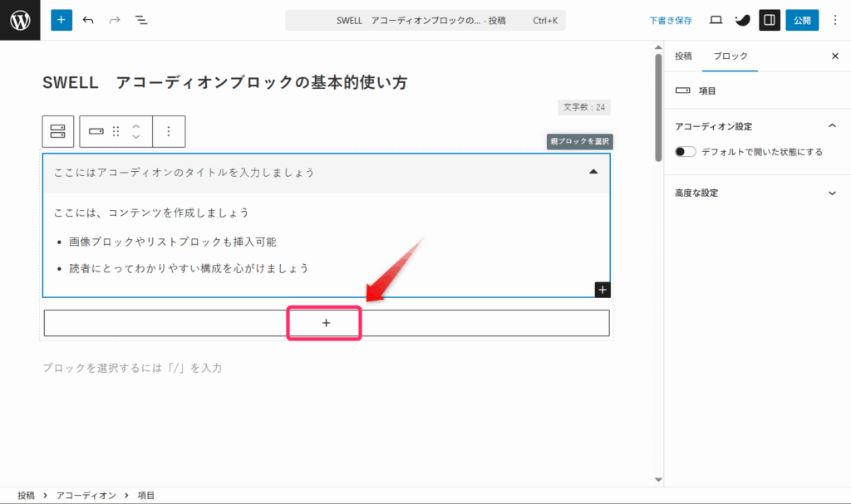Switch to the ブロック sidebar tab
This screenshot has height=504, width=851.
(730, 56)
